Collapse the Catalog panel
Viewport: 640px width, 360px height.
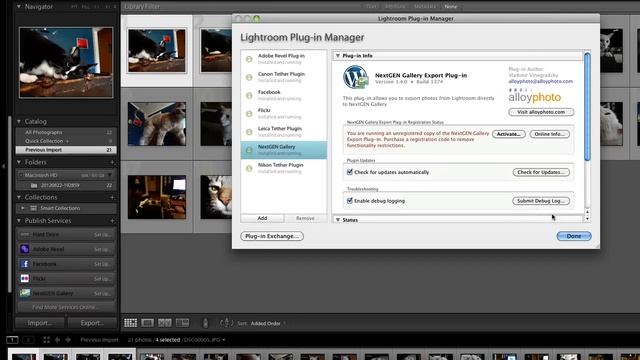point(19,121)
